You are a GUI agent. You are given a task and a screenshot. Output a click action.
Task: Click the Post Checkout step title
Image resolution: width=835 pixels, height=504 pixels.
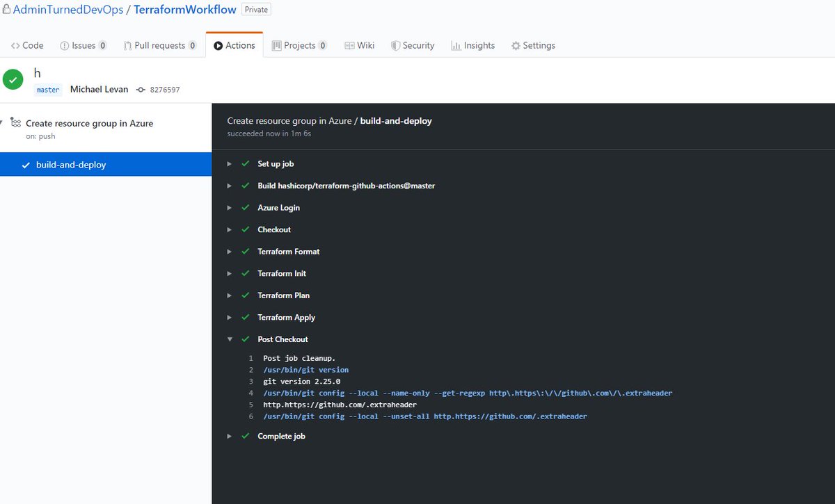point(283,339)
